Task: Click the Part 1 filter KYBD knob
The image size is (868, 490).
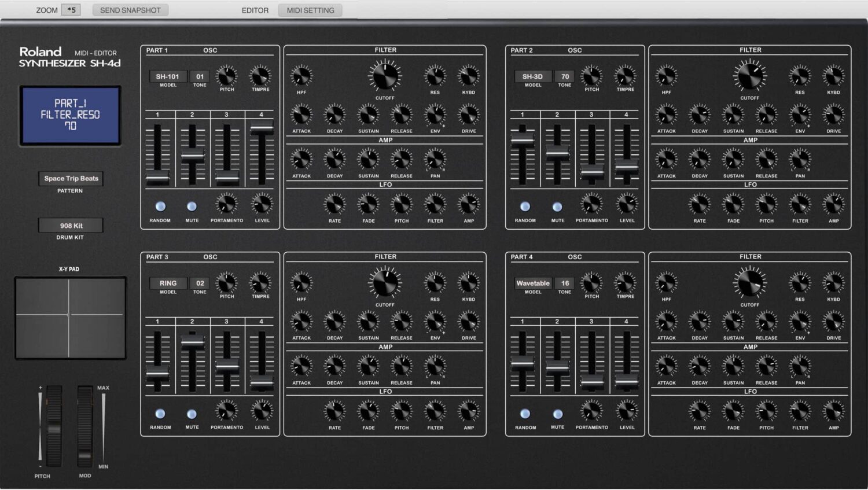Action: tap(469, 76)
